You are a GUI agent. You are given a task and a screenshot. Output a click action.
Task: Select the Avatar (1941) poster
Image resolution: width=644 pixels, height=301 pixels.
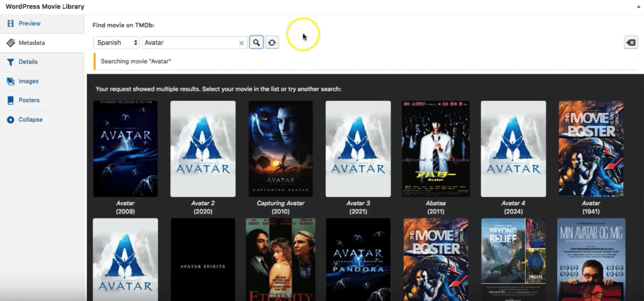coord(591,149)
